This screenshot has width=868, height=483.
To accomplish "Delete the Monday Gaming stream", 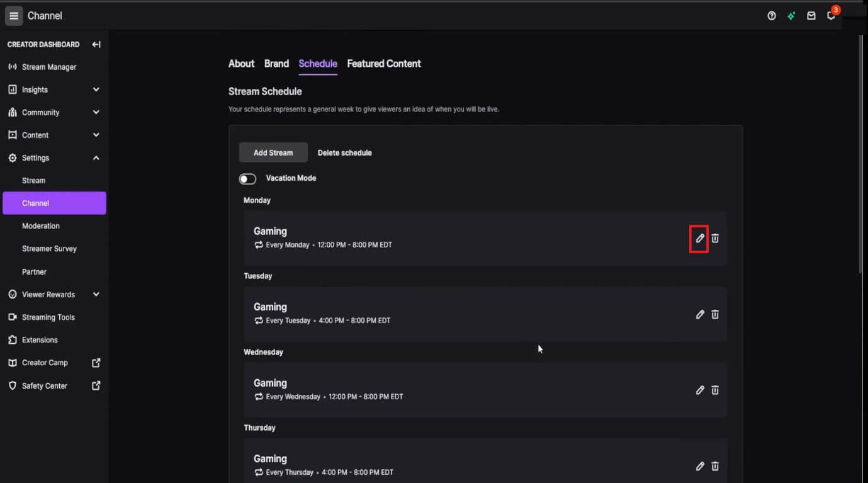I will pos(715,239).
